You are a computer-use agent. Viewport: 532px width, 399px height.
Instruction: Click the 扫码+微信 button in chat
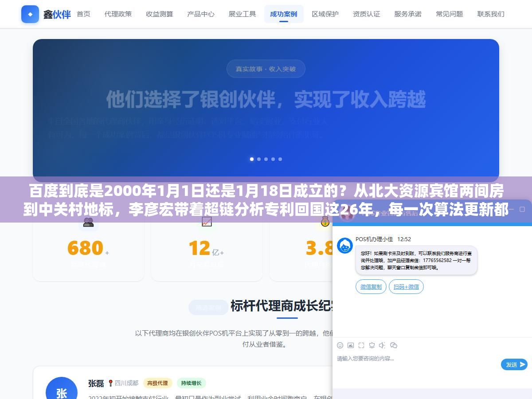(x=406, y=287)
